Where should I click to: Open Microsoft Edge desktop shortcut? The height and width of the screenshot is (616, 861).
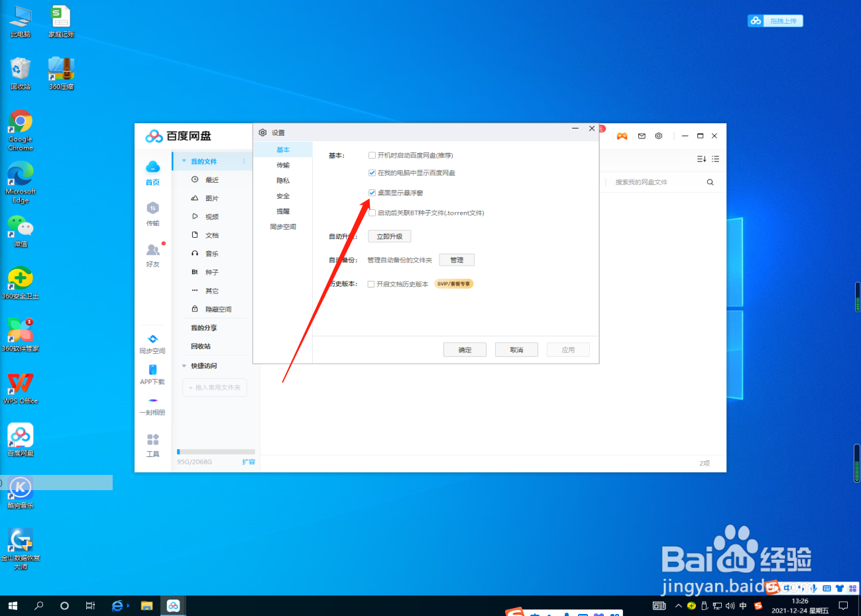(21, 183)
